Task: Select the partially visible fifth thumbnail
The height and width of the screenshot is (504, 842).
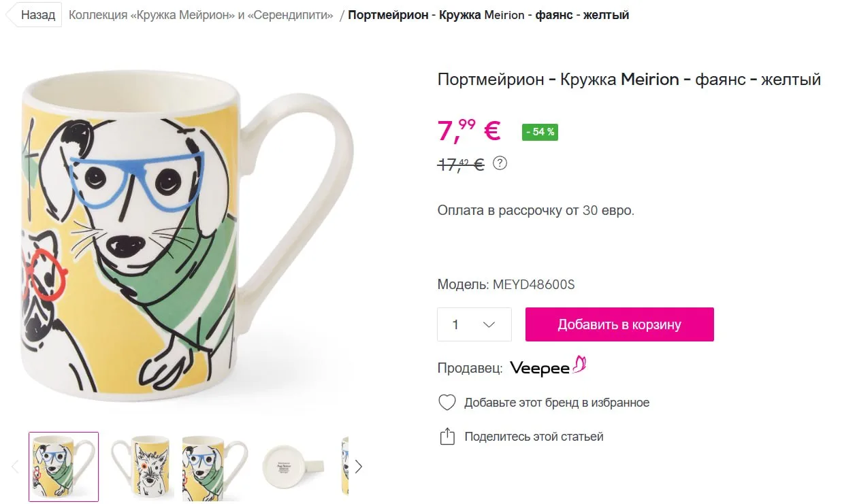Action: click(344, 467)
